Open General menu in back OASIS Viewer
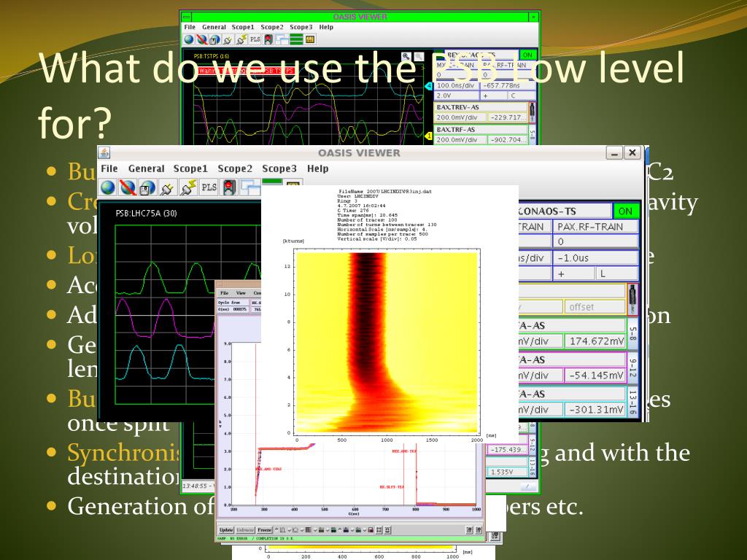 coord(214,27)
